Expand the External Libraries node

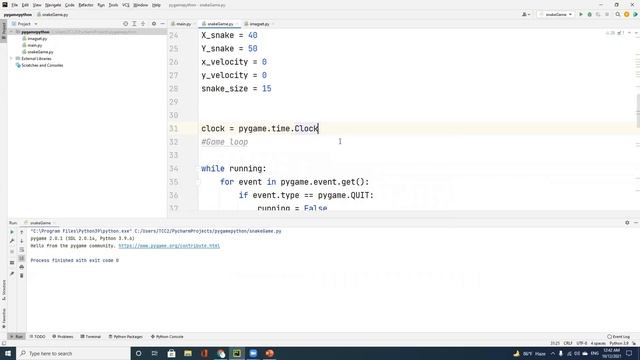point(12,58)
